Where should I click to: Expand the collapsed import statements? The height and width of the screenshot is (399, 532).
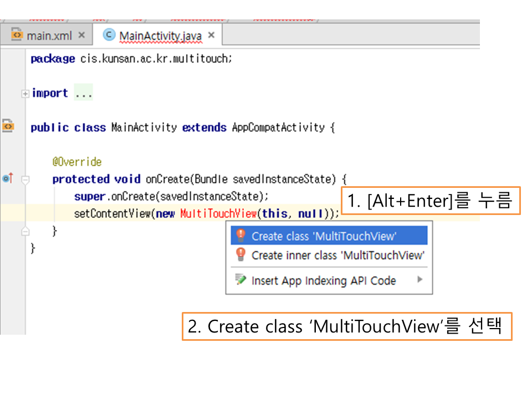(x=25, y=94)
